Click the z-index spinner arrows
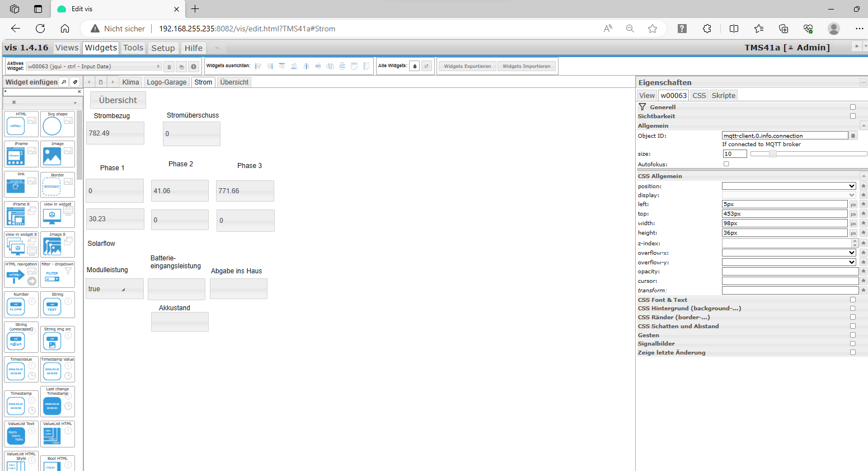 (x=855, y=243)
